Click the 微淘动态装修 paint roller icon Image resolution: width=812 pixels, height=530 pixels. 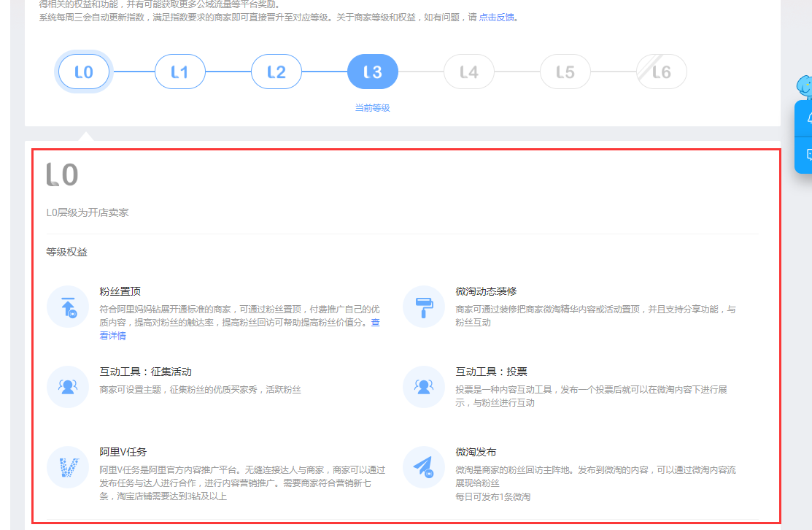coord(424,307)
